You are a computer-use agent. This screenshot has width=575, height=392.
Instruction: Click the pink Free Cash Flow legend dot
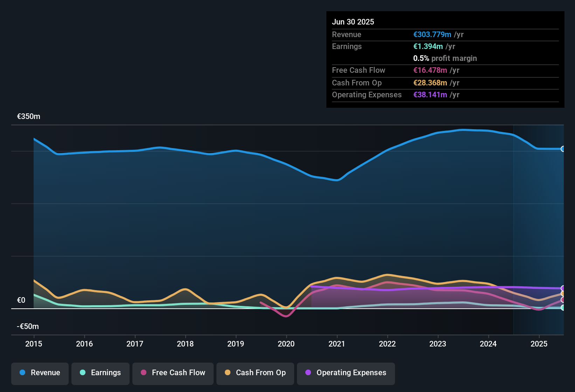pyautogui.click(x=144, y=372)
